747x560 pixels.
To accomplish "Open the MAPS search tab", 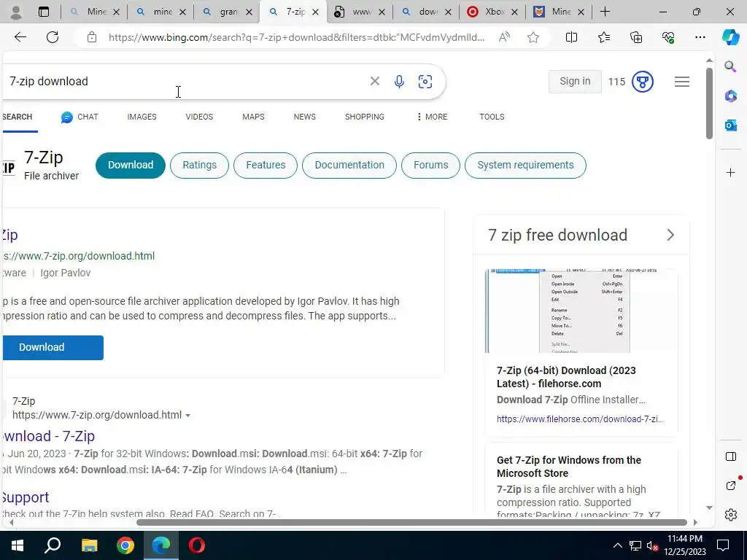I will click(x=253, y=117).
